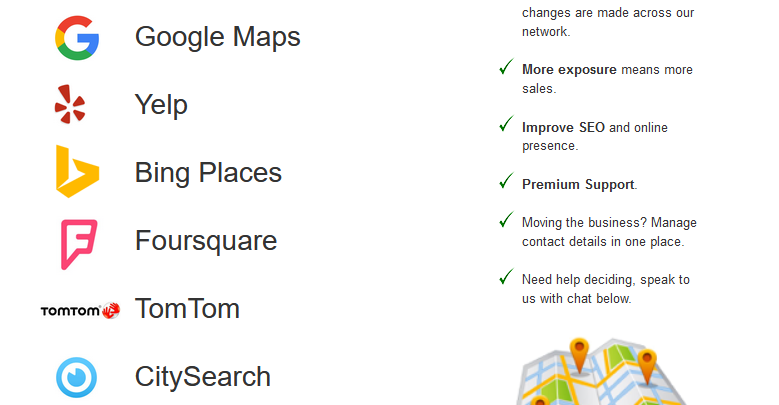
Task: Click the Google logo icon
Action: (77, 37)
